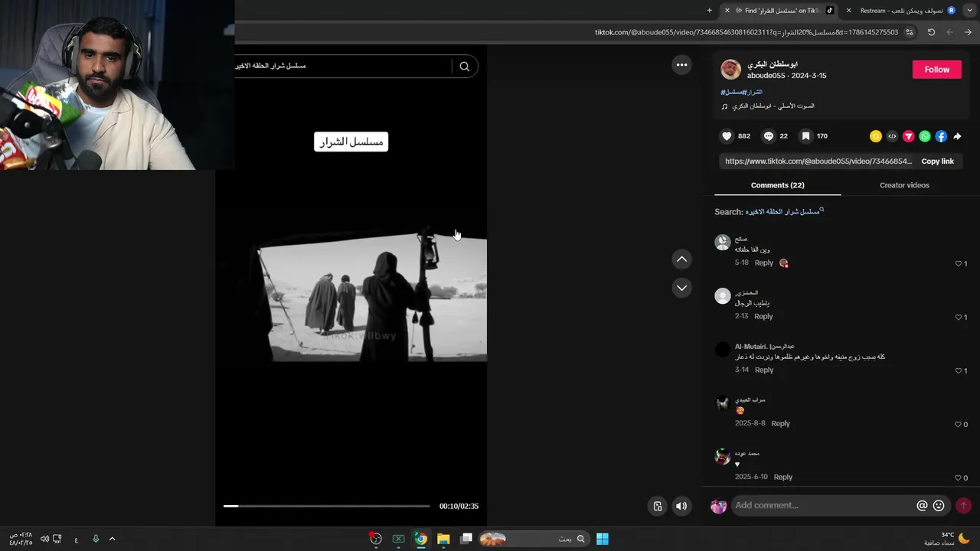Reply to the comment dated 2-13

(763, 316)
